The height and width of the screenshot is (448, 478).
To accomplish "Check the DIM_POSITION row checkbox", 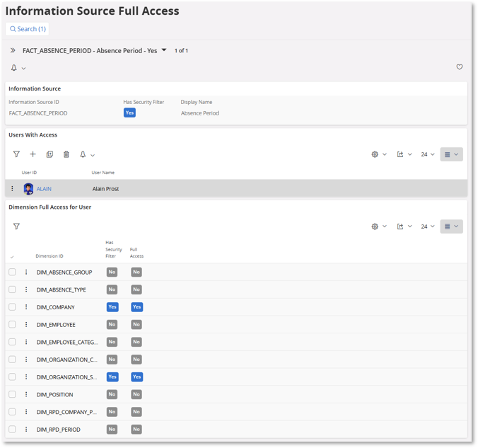I will [12, 394].
